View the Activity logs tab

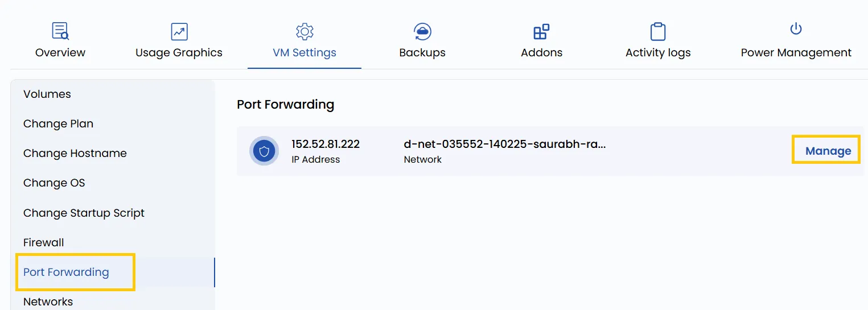coord(658,52)
